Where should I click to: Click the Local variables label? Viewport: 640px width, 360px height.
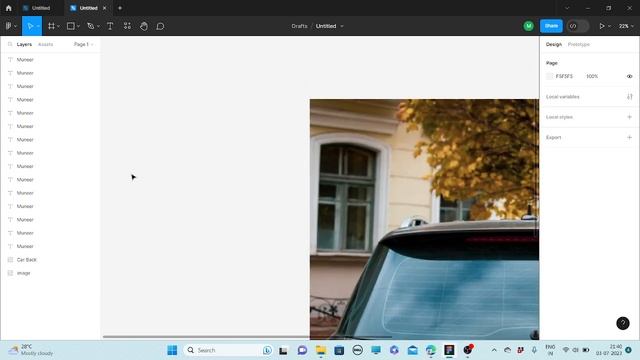click(x=562, y=97)
